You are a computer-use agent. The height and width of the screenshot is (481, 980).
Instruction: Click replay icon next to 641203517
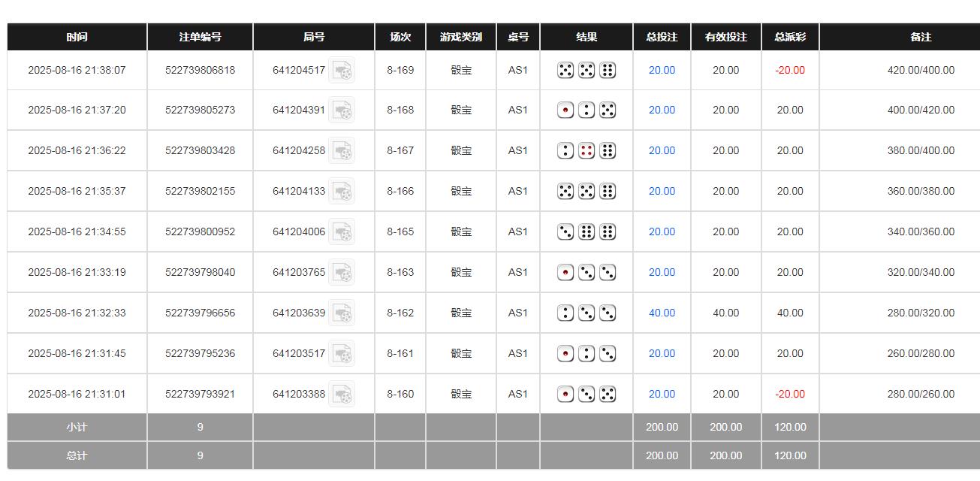pyautogui.click(x=342, y=354)
